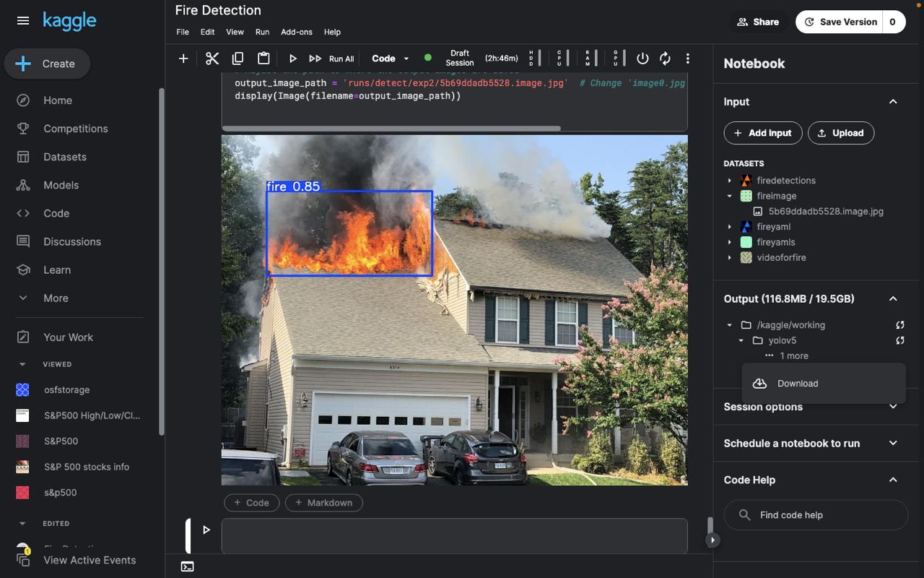Open Learn from the sidebar
924x578 pixels.
point(56,269)
